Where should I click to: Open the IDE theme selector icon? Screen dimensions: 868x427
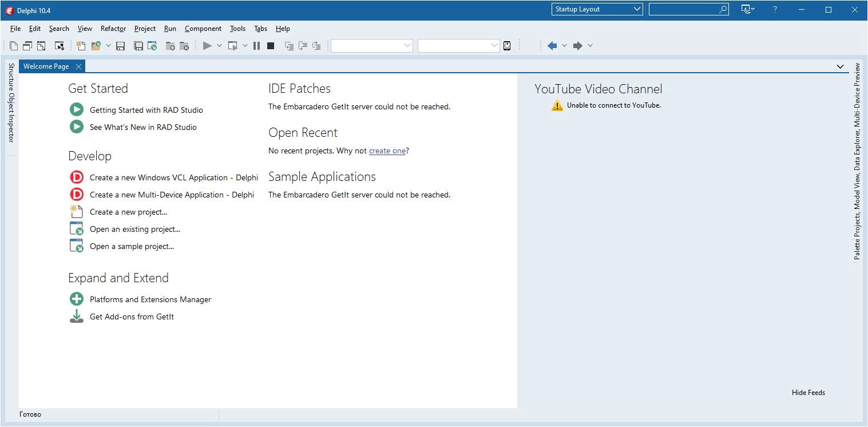pyautogui.click(x=748, y=9)
